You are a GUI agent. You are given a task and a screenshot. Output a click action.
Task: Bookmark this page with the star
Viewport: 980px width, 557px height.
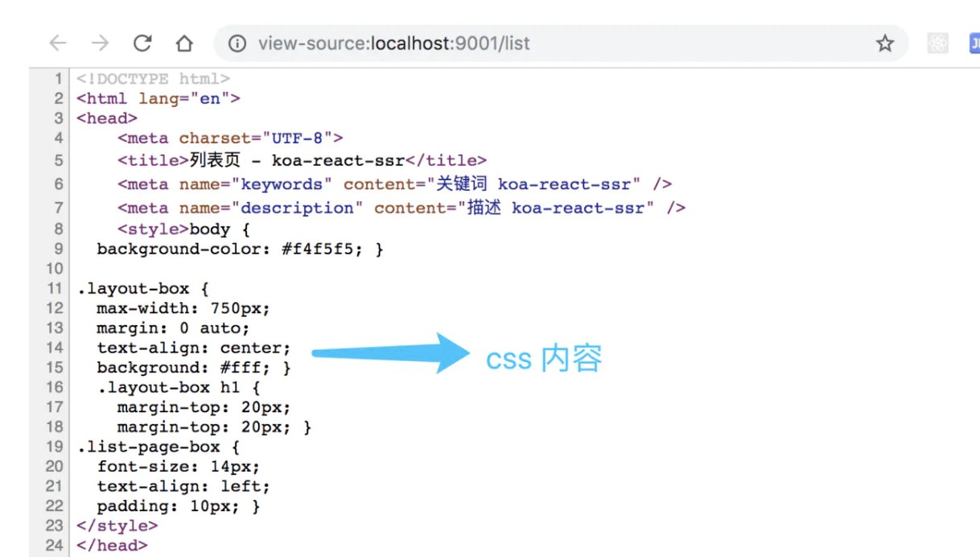tap(885, 43)
